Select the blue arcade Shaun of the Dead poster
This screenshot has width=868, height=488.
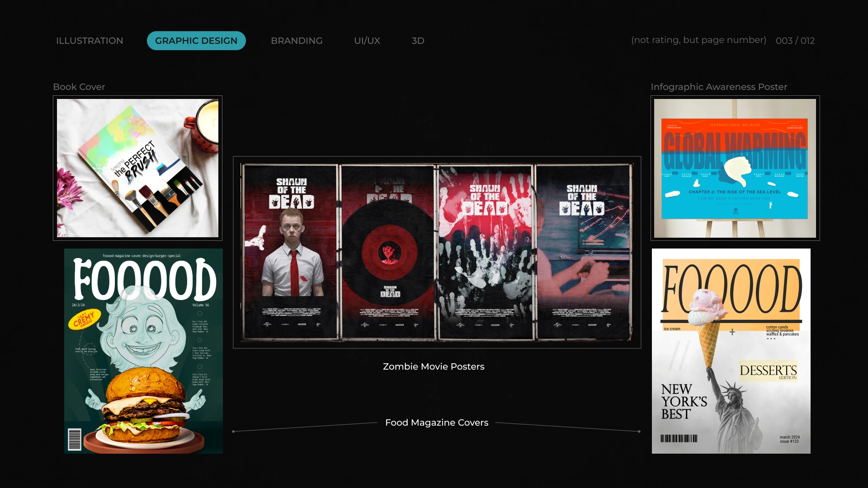tap(583, 252)
